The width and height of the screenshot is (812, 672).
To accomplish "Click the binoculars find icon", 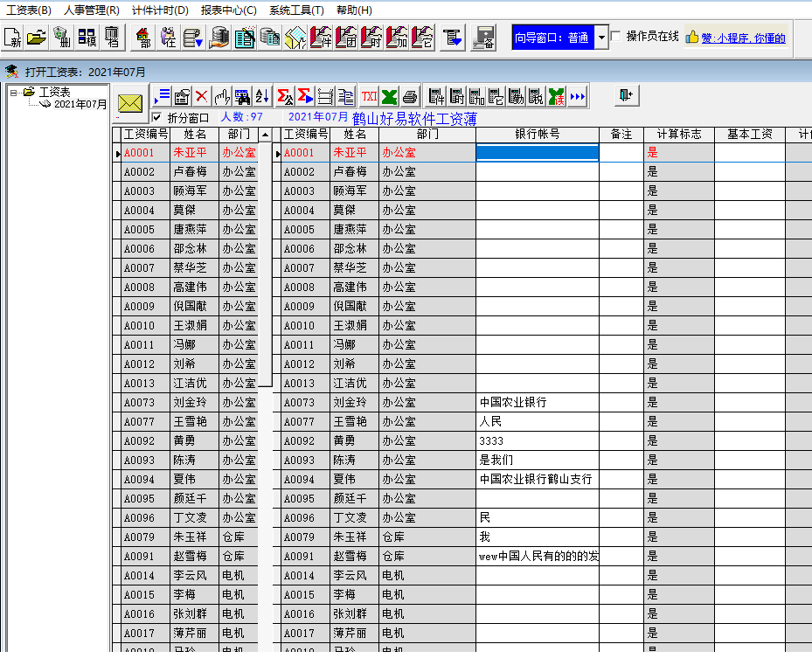I will pyautogui.click(x=242, y=96).
